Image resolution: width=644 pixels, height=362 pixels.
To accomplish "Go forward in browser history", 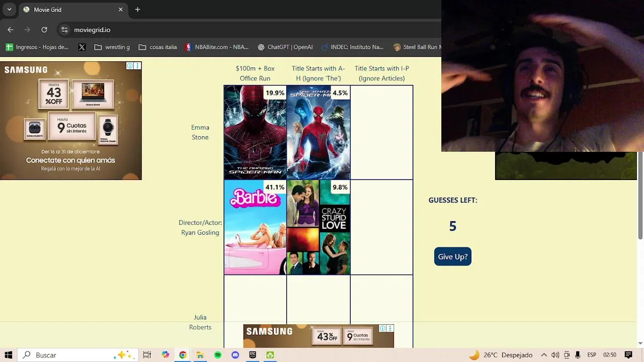I will click(x=27, y=30).
